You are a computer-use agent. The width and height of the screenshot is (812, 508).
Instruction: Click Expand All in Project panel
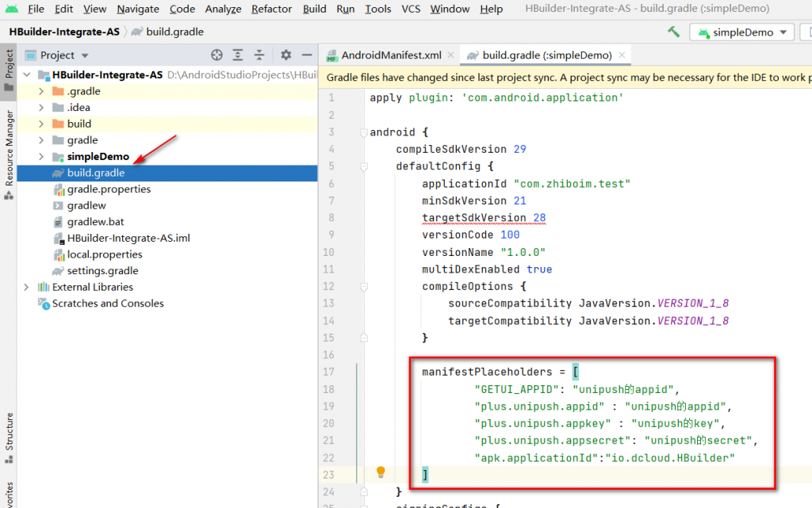click(x=238, y=55)
